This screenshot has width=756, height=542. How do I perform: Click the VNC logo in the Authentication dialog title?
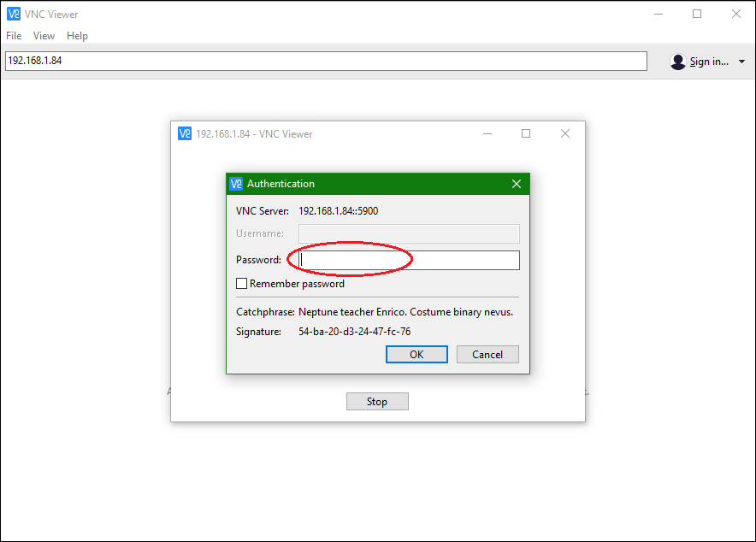click(x=236, y=184)
